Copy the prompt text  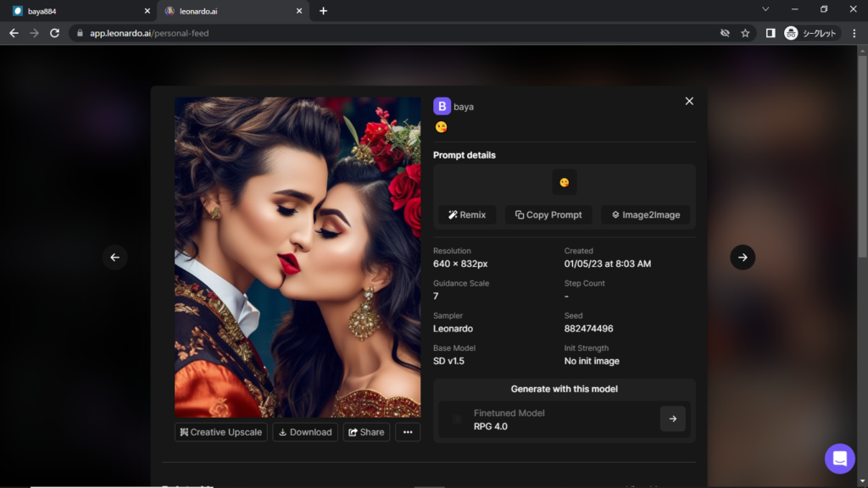548,215
